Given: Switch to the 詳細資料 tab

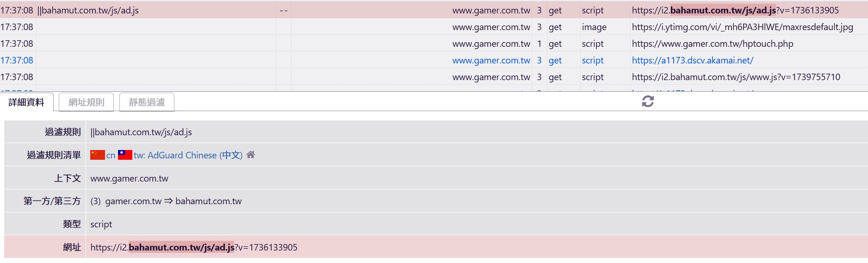Looking at the screenshot, I should tap(26, 102).
